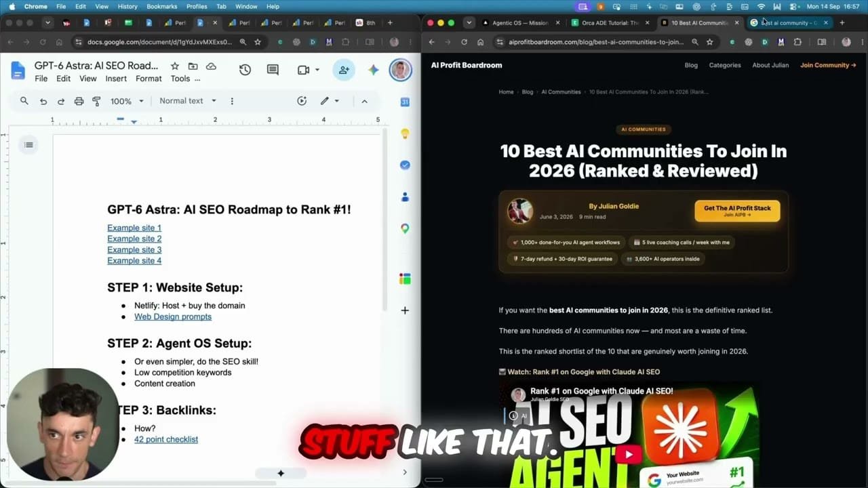Viewport: 868px width, 488px height.
Task: Click the AI Profit Boardroom logo text
Action: [x=467, y=65]
